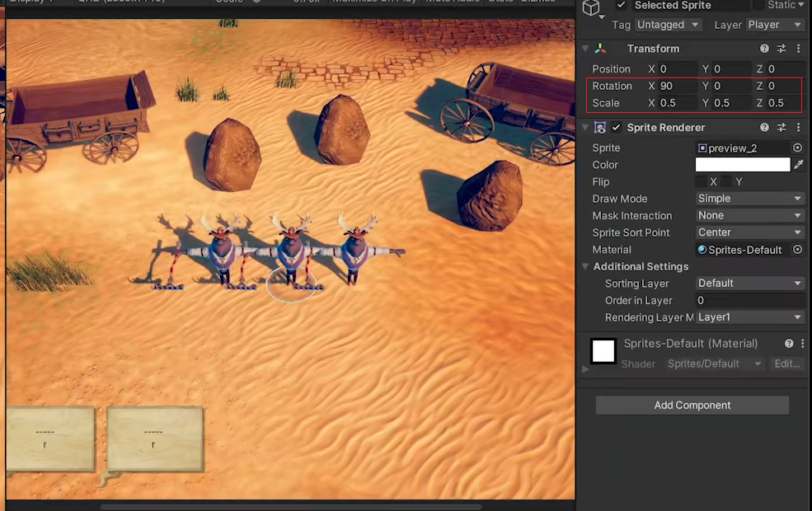
Task: Activate the Color eyedropper tool
Action: [799, 165]
